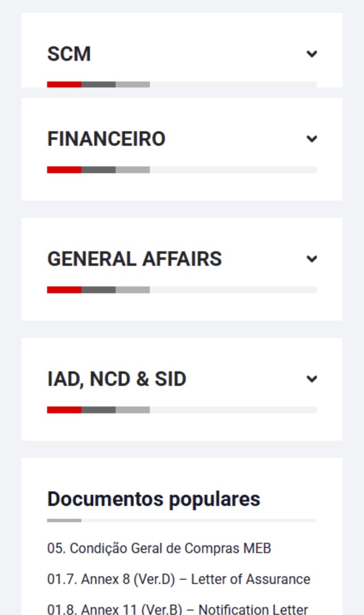Click the SCM heading text

click(x=69, y=54)
